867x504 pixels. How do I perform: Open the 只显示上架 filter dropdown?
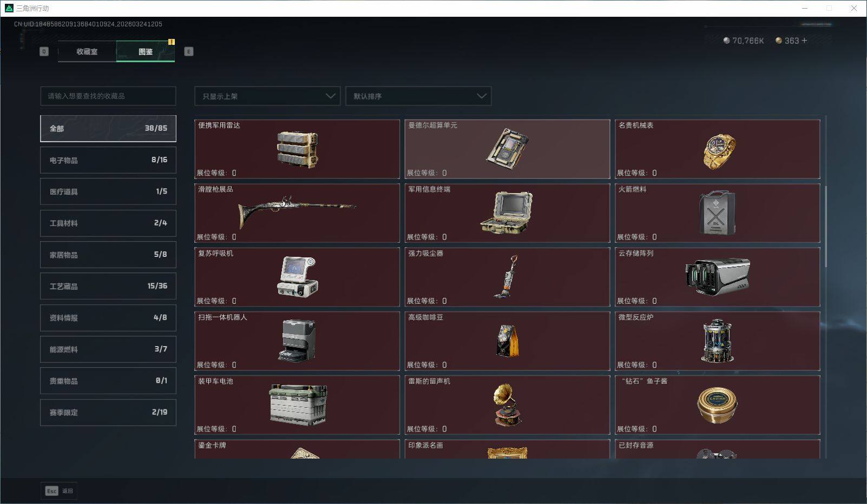[x=267, y=96]
